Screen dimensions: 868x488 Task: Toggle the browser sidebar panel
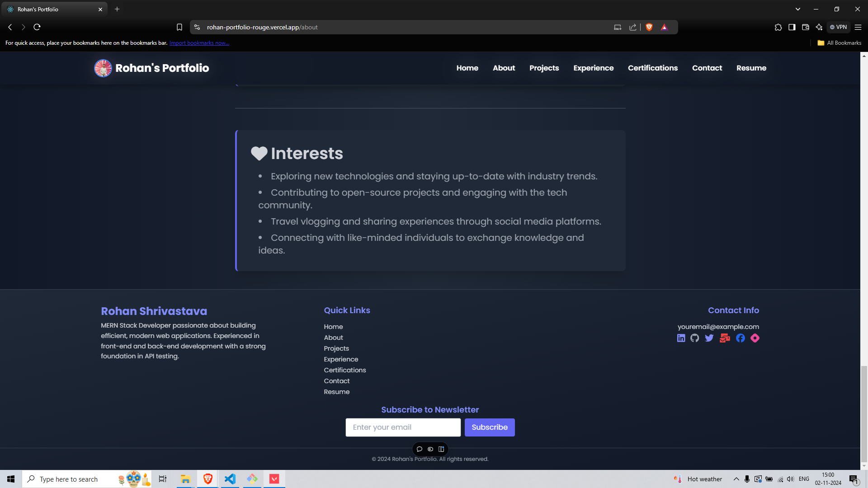point(792,27)
